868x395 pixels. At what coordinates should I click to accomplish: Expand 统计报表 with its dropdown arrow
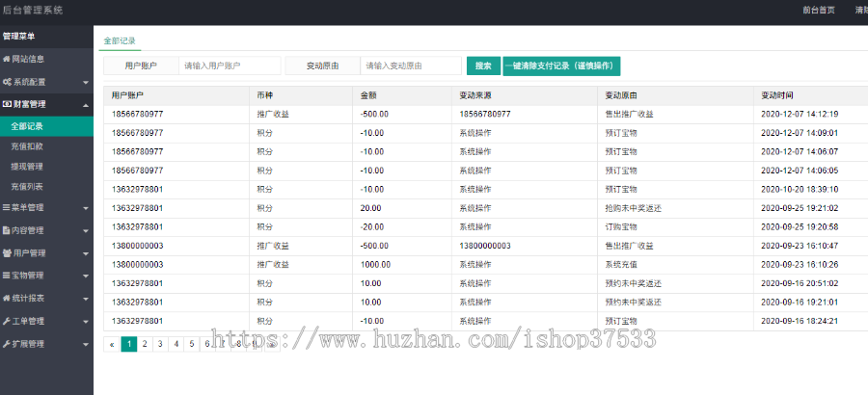pyautogui.click(x=86, y=299)
